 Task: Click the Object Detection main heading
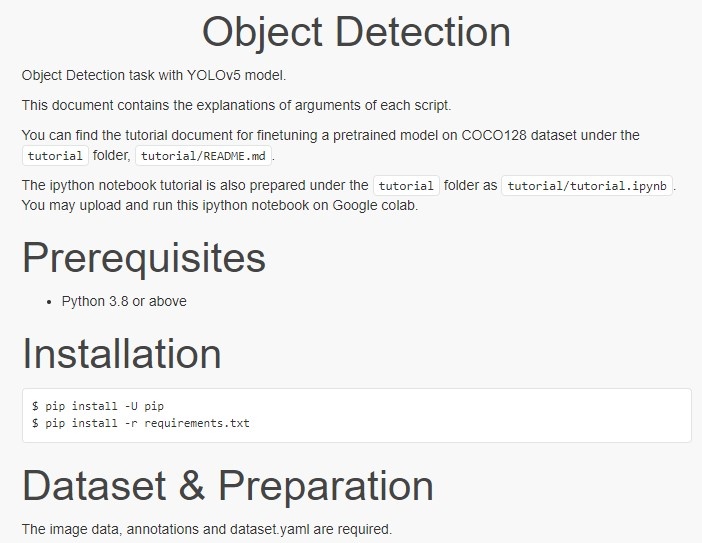pos(356,32)
